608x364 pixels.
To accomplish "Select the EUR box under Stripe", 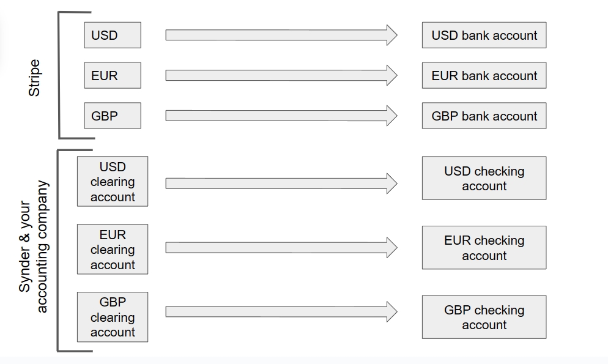I will coord(113,76).
